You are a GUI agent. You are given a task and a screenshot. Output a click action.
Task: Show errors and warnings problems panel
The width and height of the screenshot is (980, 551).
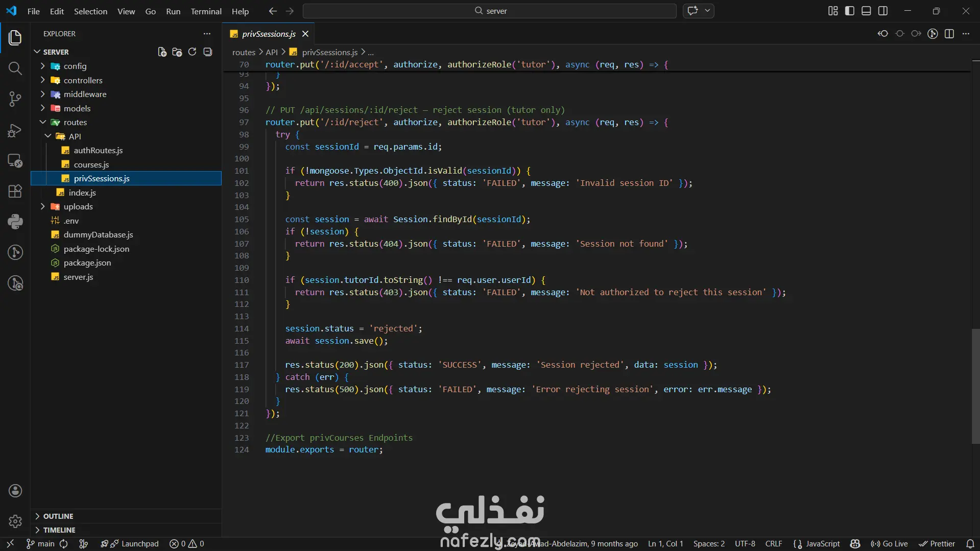[187, 544]
